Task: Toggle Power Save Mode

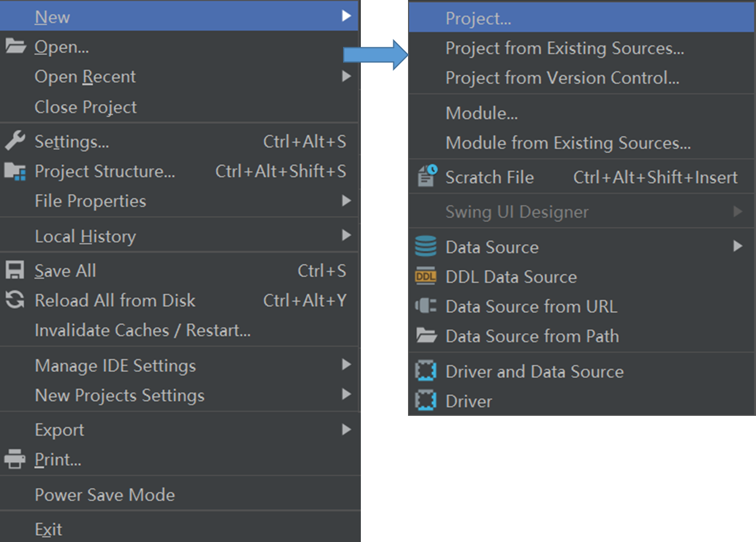Action: (x=105, y=495)
